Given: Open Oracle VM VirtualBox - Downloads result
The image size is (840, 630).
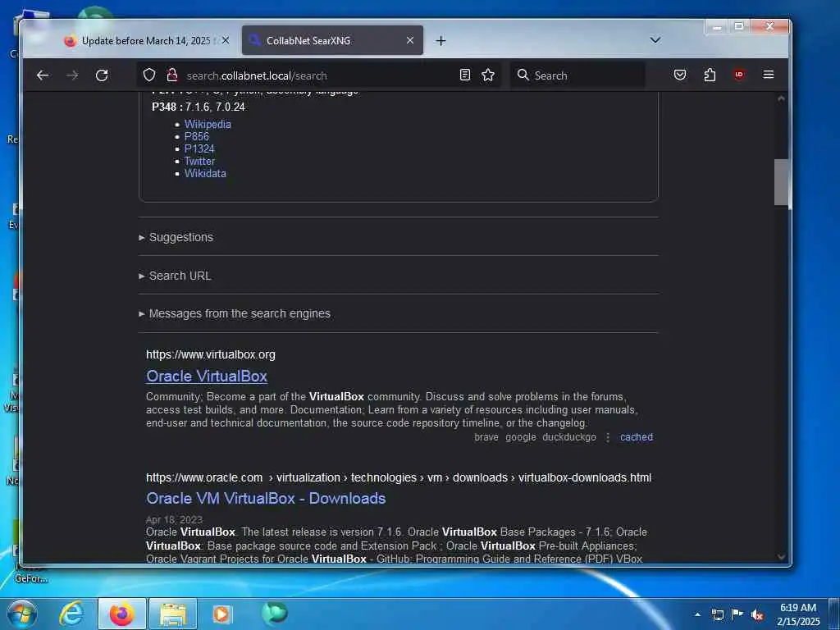Looking at the screenshot, I should tap(266, 498).
